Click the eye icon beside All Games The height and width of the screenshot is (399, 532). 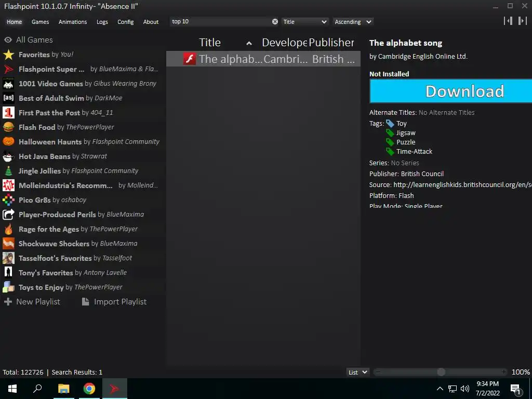coord(8,39)
